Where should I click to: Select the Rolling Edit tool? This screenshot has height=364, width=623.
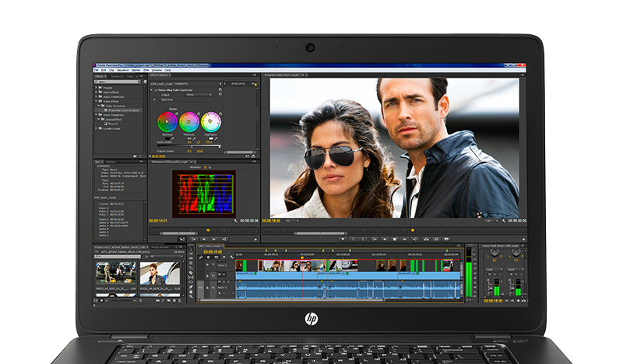click(191, 263)
